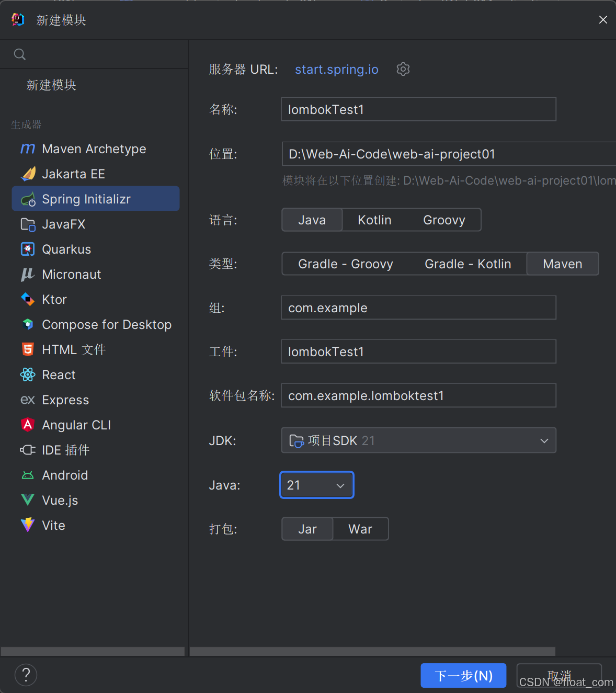The width and height of the screenshot is (616, 693).
Task: Select War packaging
Action: point(360,529)
